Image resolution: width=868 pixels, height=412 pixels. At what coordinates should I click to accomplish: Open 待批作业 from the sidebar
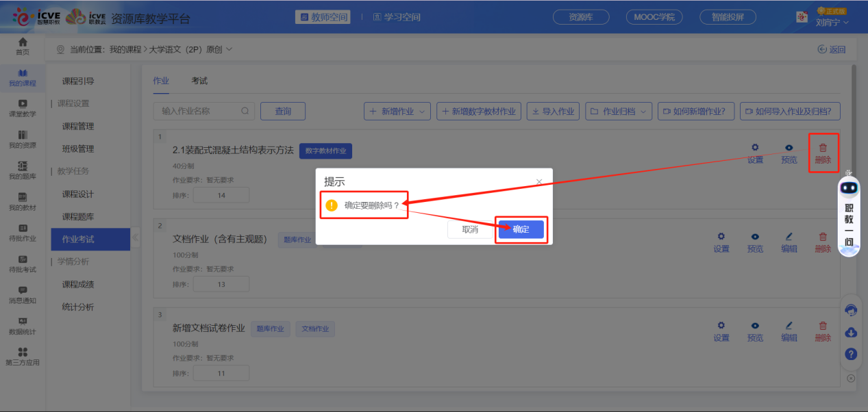coord(23,232)
